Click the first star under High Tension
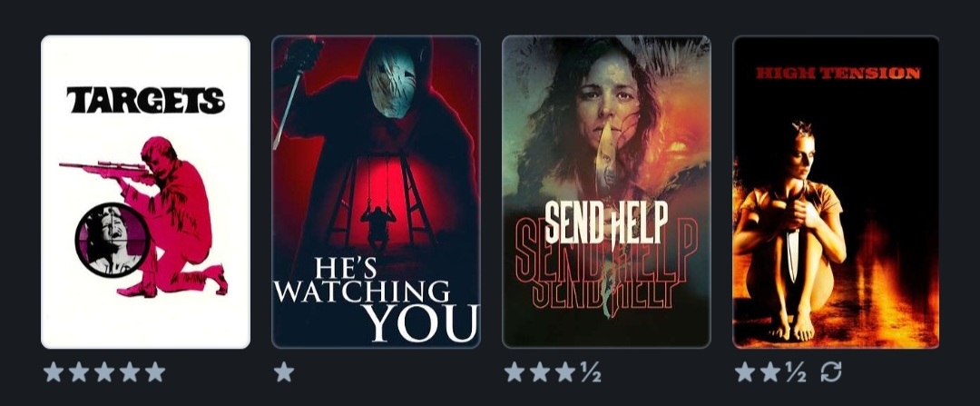Viewport: 980px width, 406px height. (x=744, y=371)
